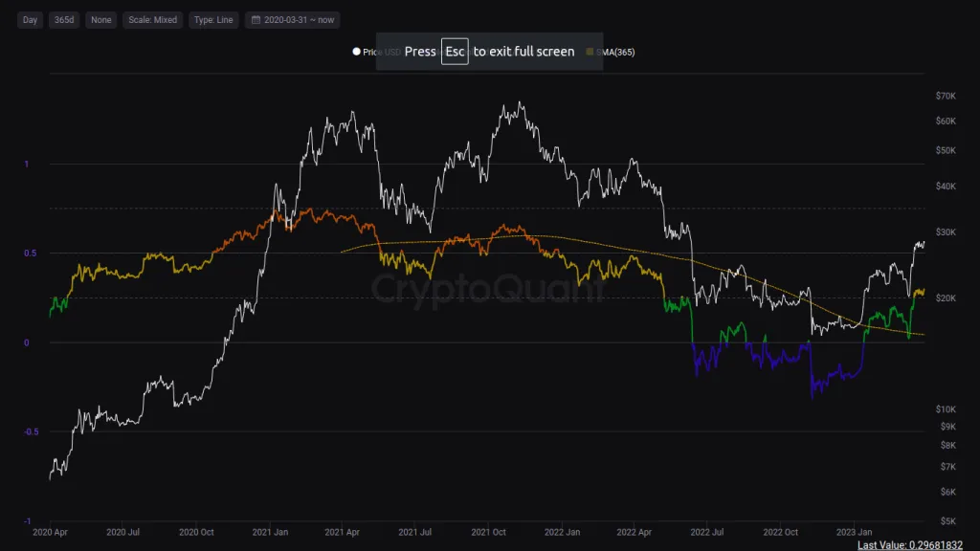980x551 pixels.
Task: Open the Scale: Mixed dropdown
Action: coord(151,19)
